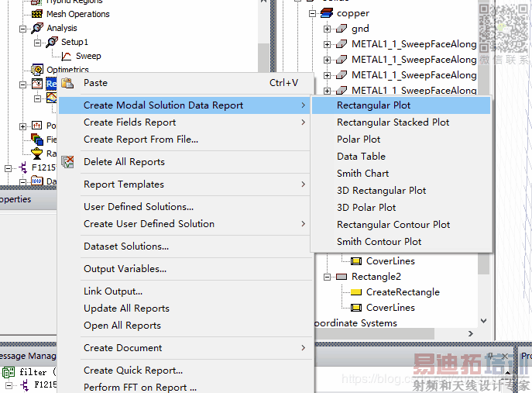Select the Optimetrics tree item
Viewport: 532px width, 393px height.
67,70
